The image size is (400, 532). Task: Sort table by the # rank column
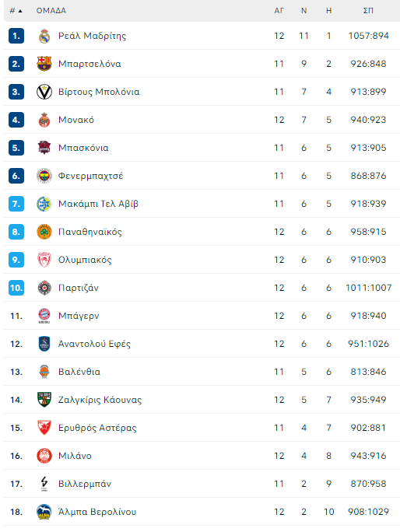[x=16, y=11]
